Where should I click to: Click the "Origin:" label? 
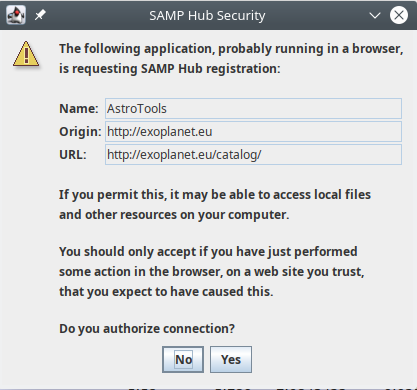pos(80,132)
